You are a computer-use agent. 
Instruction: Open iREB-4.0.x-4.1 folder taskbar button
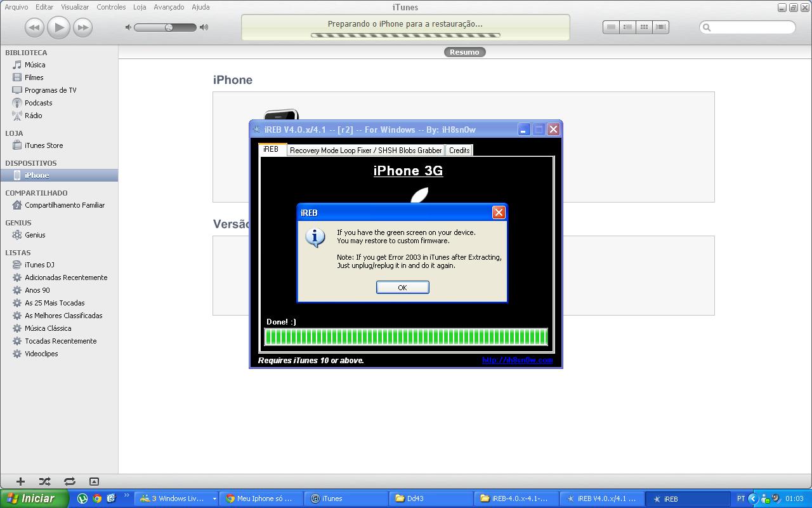(x=516, y=498)
